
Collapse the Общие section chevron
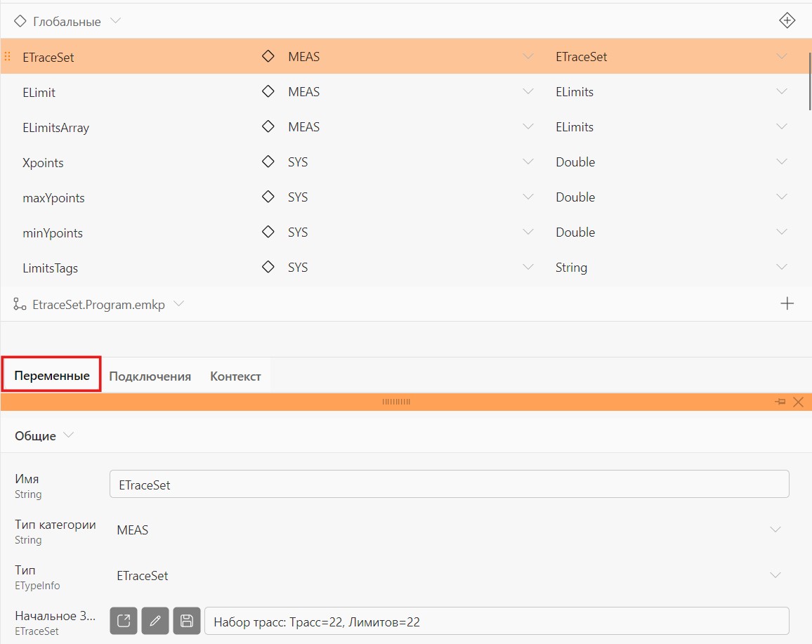click(68, 435)
